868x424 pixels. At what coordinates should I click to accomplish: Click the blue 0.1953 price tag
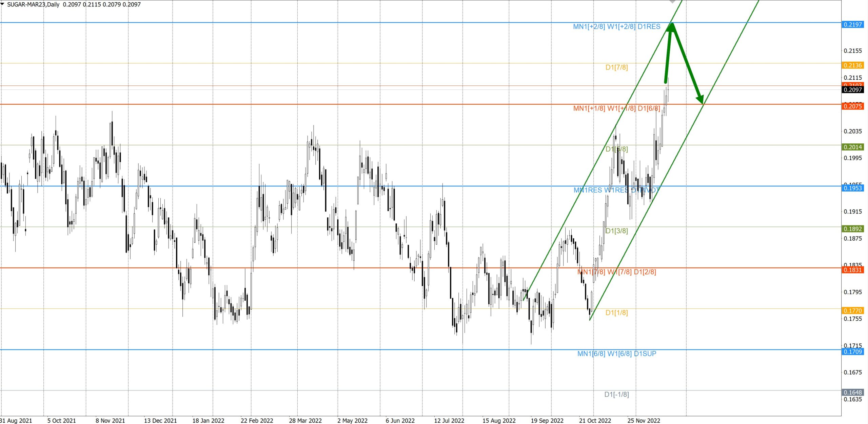pyautogui.click(x=852, y=188)
